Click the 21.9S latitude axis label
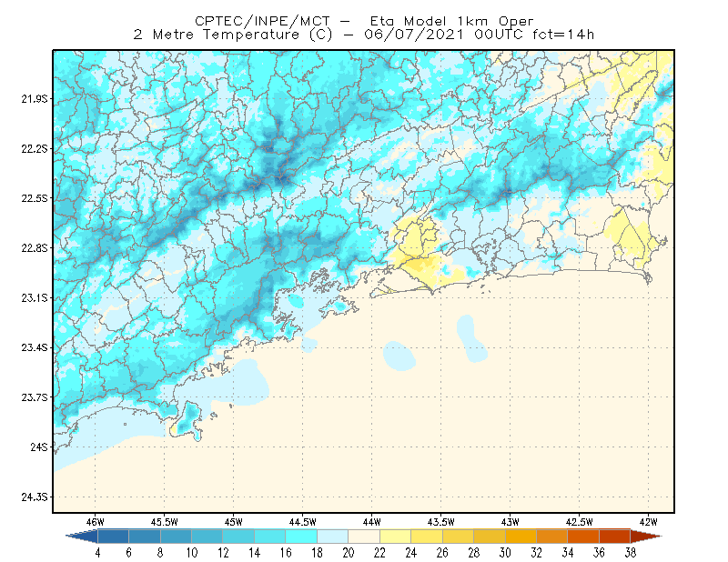The image size is (728, 562). click(35, 99)
